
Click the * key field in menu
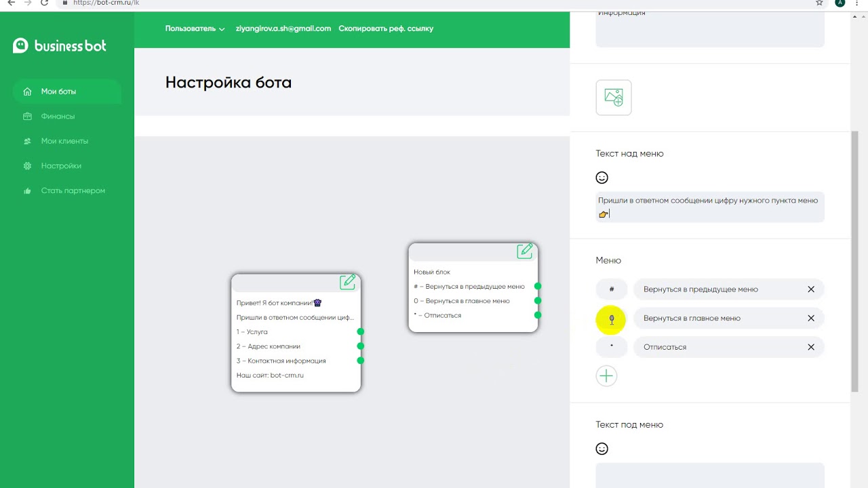click(x=612, y=347)
